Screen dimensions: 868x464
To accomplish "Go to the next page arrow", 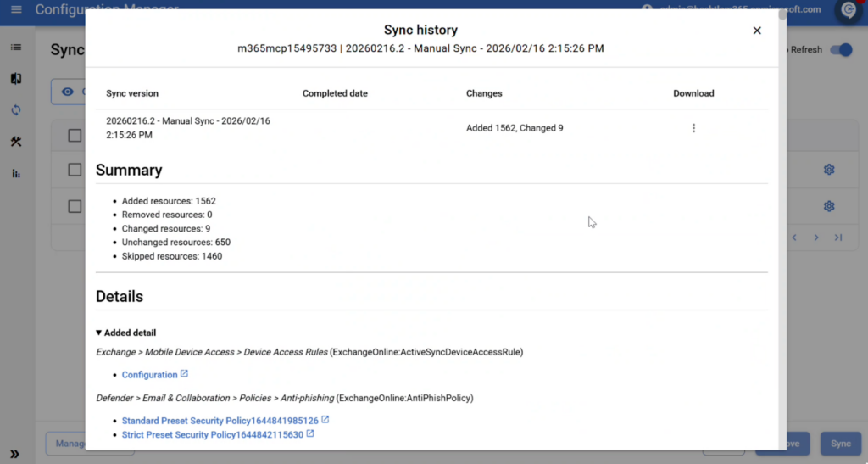I will click(816, 238).
